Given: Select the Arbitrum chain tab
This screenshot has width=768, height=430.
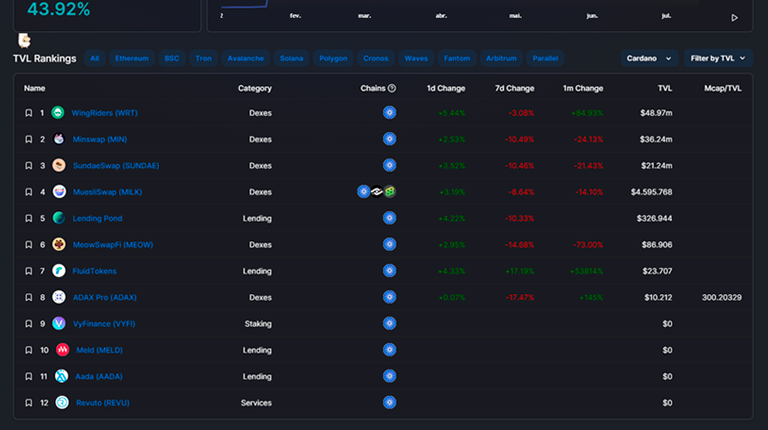Looking at the screenshot, I should pyautogui.click(x=501, y=58).
